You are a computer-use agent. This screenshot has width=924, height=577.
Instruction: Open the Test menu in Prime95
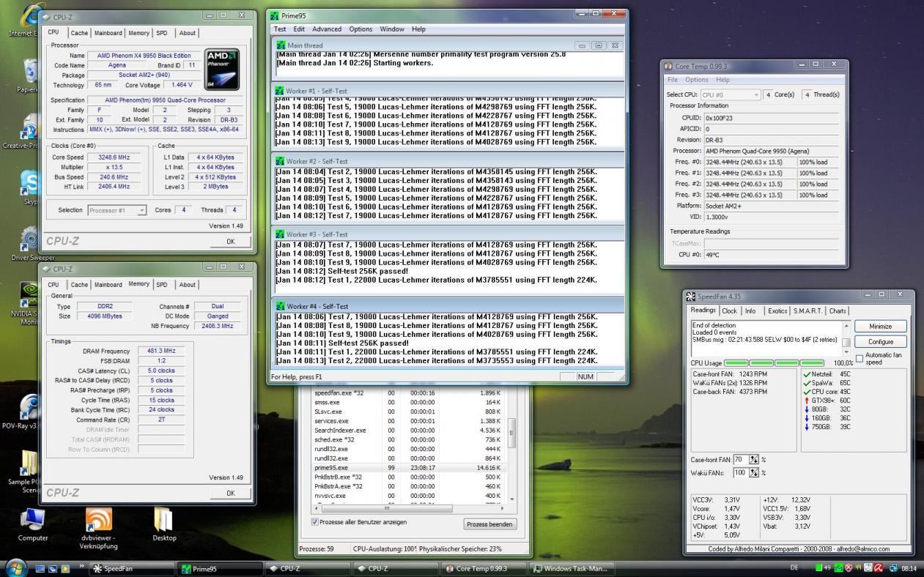point(280,29)
